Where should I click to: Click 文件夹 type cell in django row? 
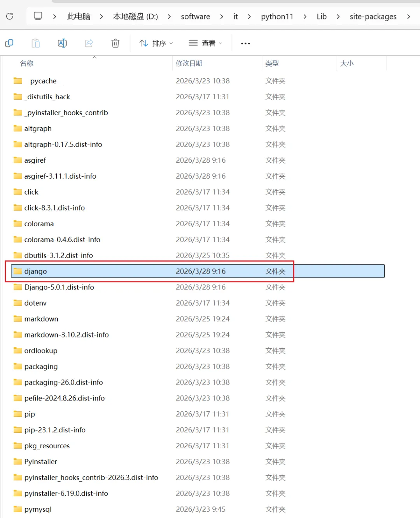275,271
